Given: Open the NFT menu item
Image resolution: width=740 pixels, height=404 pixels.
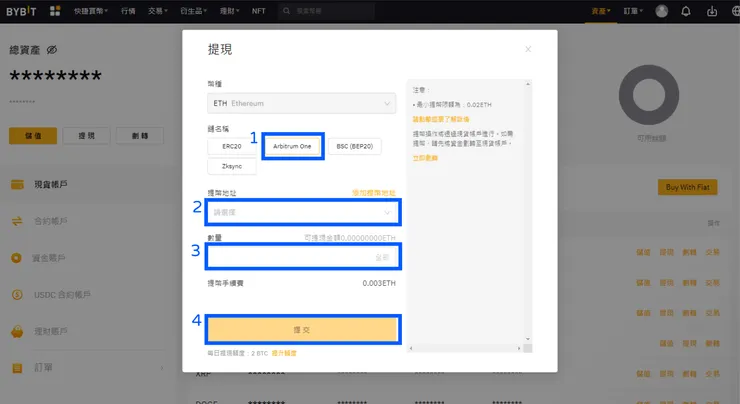Looking at the screenshot, I should [259, 11].
